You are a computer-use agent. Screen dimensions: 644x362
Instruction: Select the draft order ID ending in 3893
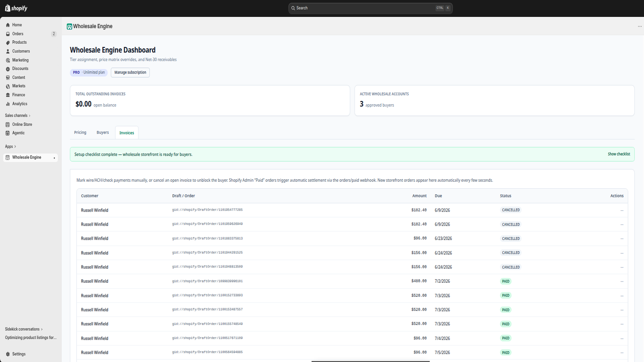point(207,295)
